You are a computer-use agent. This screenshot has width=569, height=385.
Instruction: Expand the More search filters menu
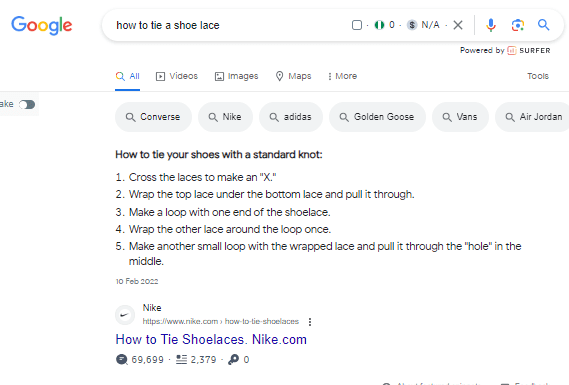342,76
